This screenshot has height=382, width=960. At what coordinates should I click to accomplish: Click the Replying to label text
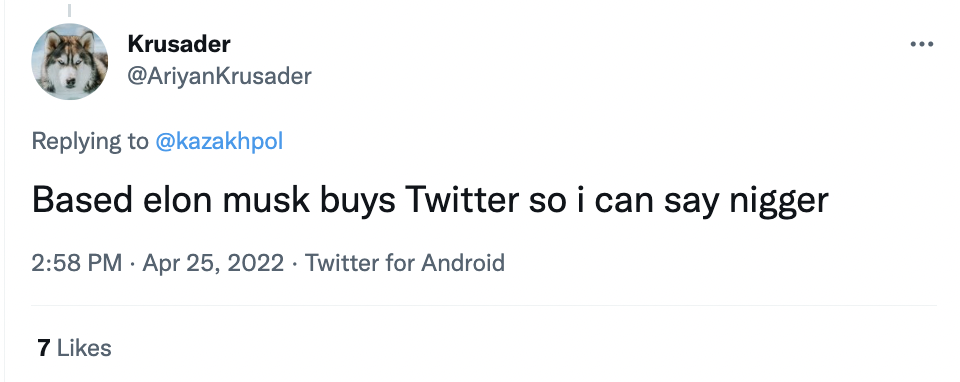(90, 141)
